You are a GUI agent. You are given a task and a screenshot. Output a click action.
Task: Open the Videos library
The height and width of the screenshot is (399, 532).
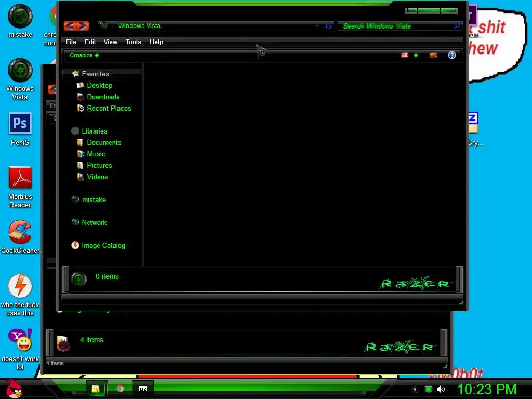pyautogui.click(x=97, y=177)
